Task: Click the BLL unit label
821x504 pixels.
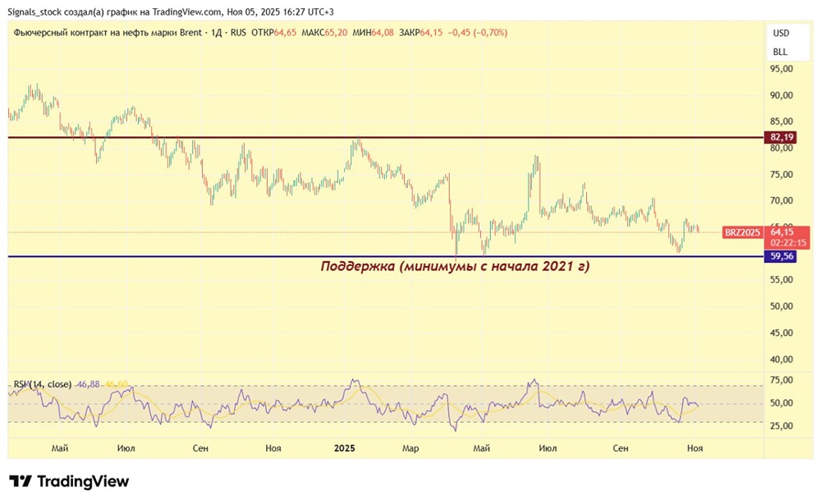Action: pyautogui.click(x=780, y=52)
